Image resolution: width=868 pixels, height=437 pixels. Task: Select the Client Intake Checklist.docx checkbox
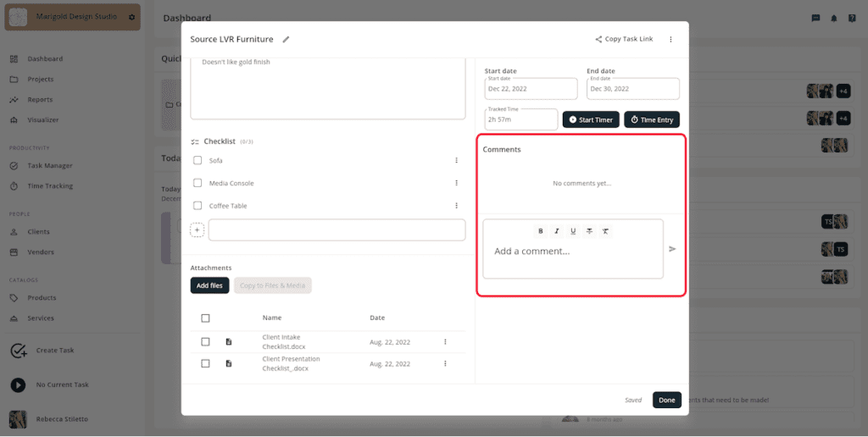click(x=205, y=342)
